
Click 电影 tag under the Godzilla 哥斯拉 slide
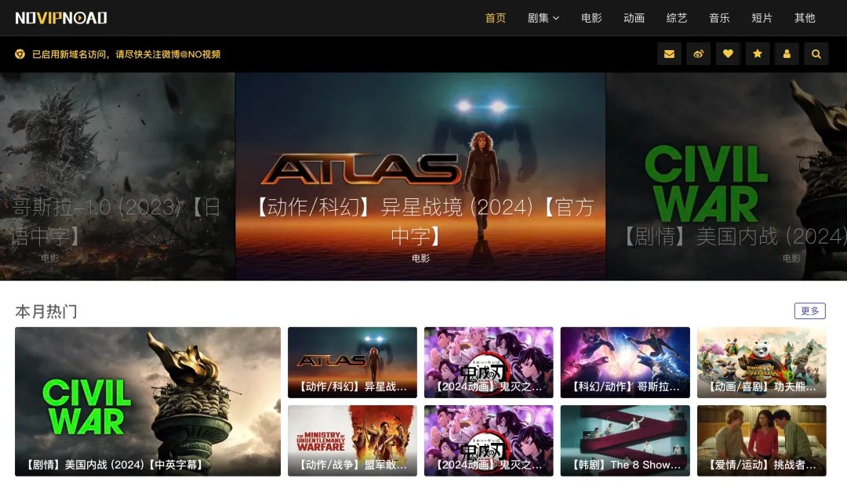49,259
